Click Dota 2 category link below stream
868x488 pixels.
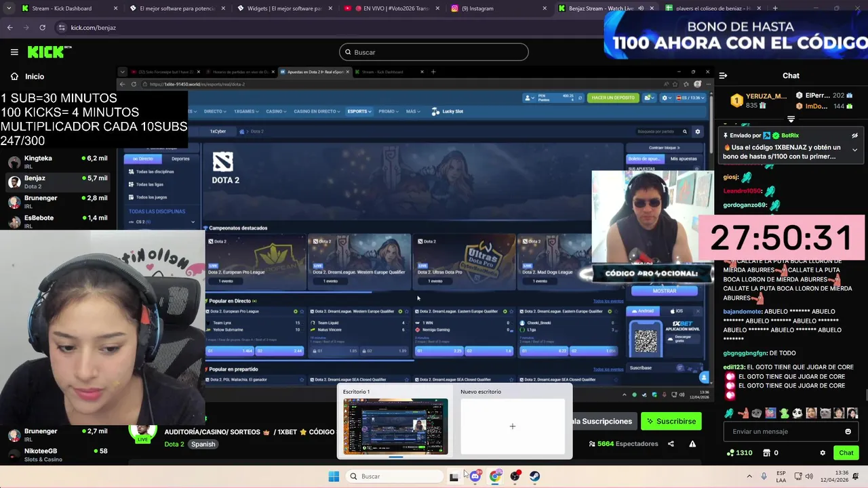(x=174, y=444)
